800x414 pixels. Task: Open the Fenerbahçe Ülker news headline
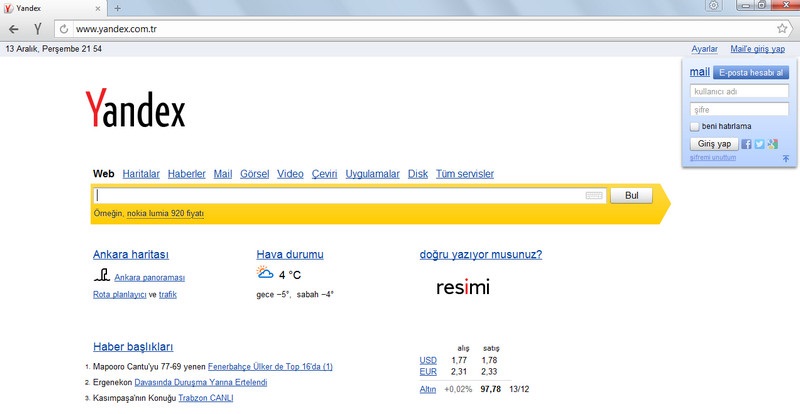[x=270, y=367]
